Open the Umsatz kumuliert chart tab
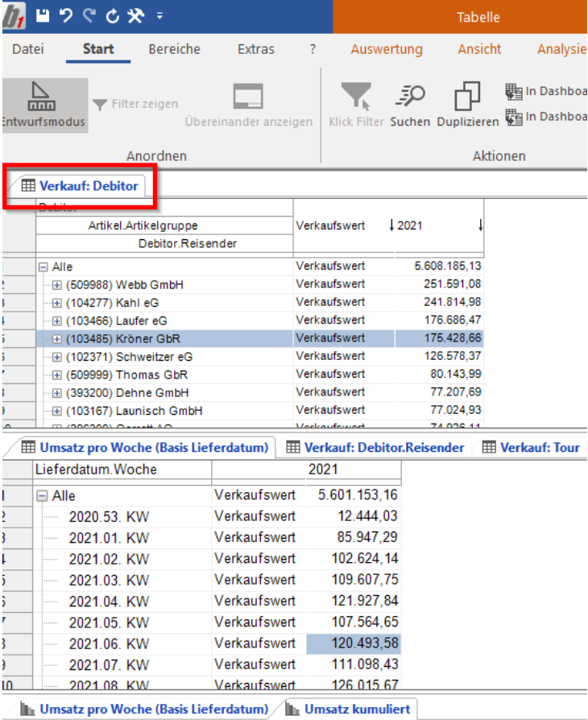Viewport: 588px width, 720px height. coord(348,709)
